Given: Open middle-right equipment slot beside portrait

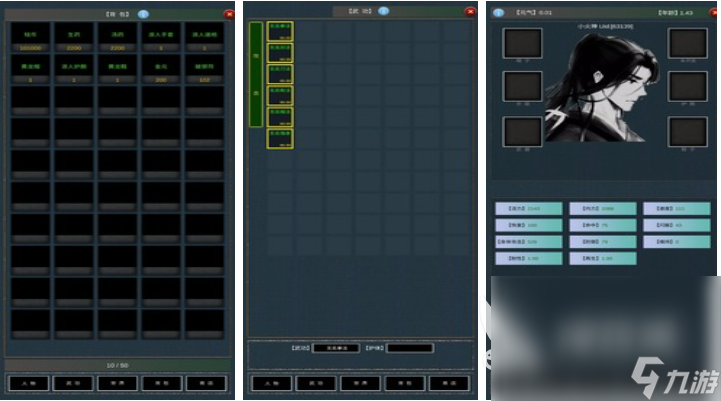Looking at the screenshot, I should point(688,86).
